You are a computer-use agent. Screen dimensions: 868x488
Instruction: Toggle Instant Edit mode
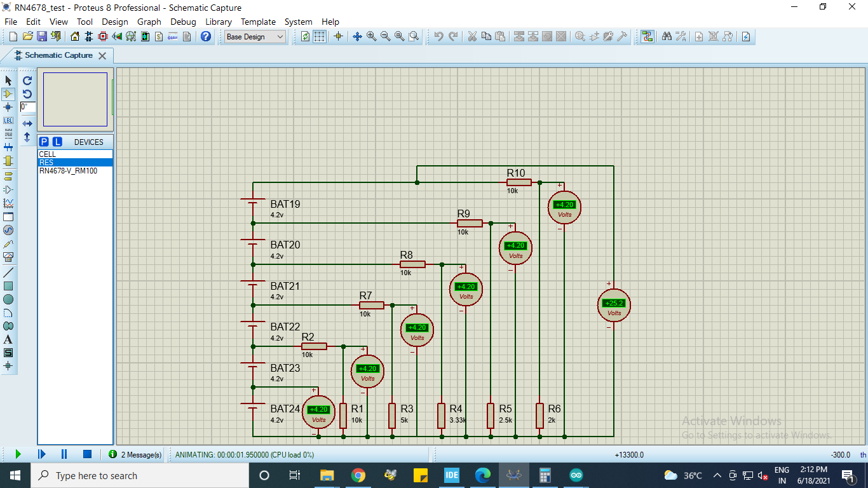745,36
